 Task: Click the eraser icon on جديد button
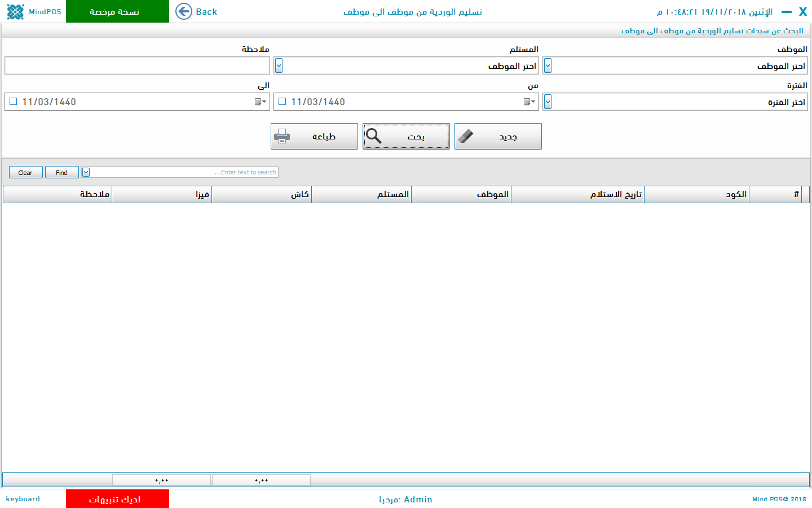465,136
